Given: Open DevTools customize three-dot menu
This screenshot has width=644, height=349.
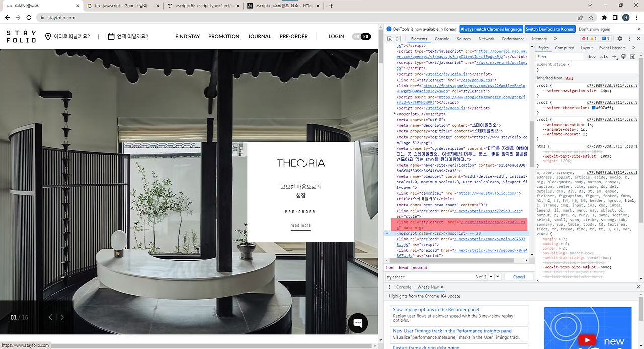Looking at the screenshot, I should (629, 39).
